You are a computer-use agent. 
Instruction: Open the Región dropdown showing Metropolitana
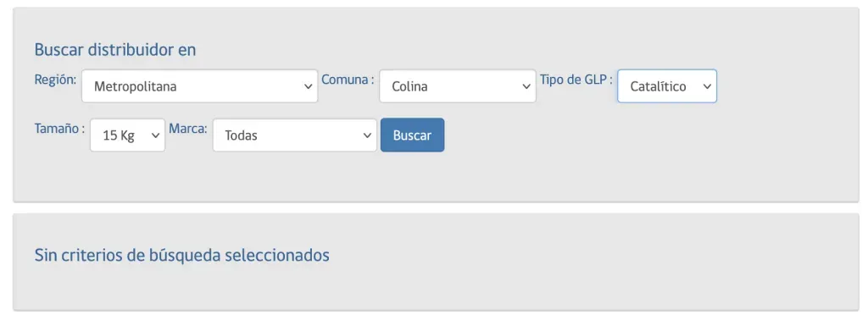click(x=199, y=86)
